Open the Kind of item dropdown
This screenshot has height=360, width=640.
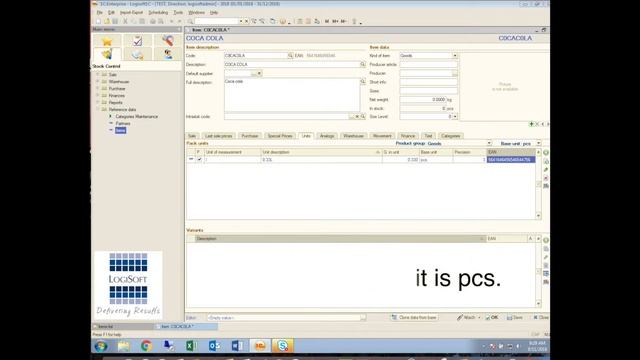(x=455, y=56)
